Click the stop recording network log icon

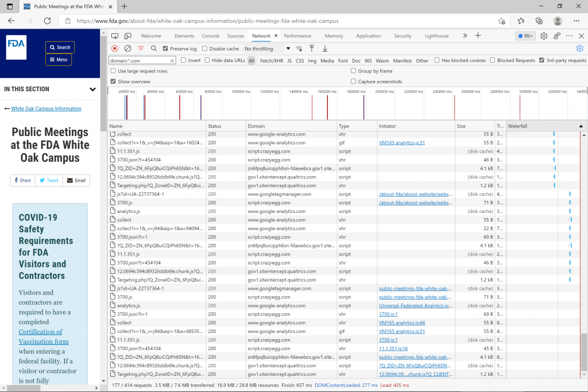[115, 49]
